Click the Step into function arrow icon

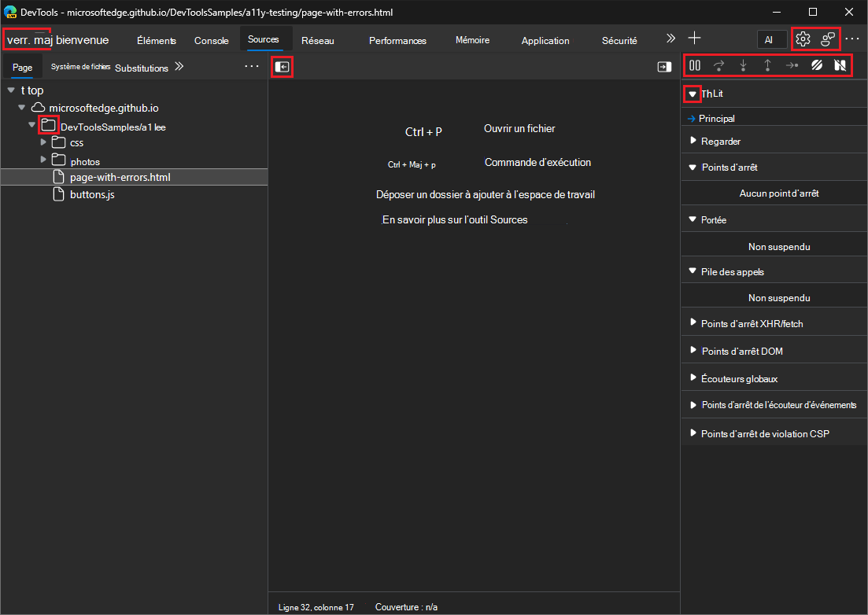click(743, 65)
